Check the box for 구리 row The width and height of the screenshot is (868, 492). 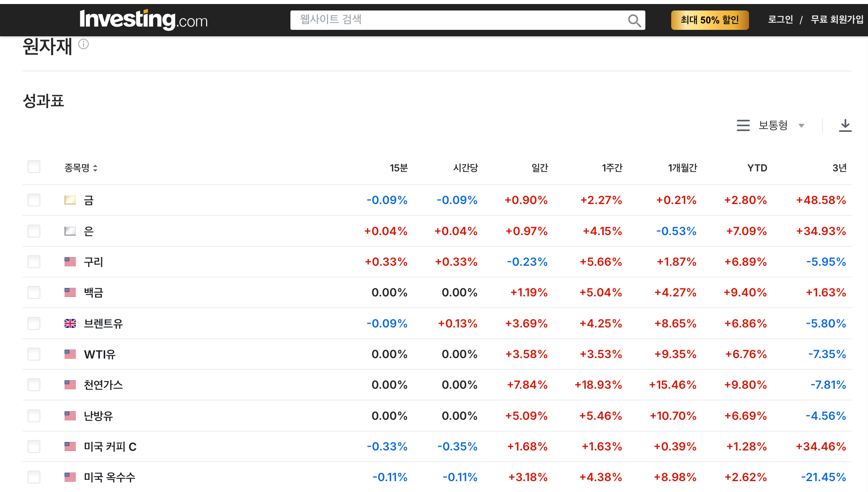coord(34,262)
